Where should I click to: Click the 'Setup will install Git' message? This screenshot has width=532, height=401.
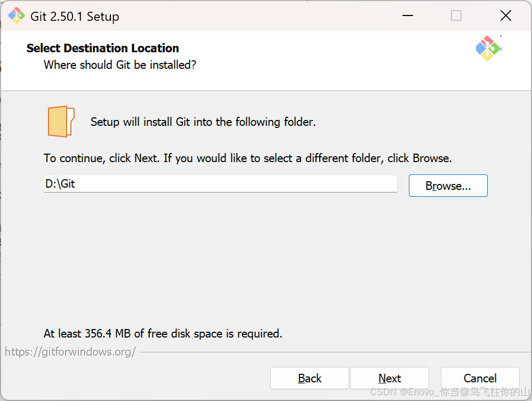(203, 122)
